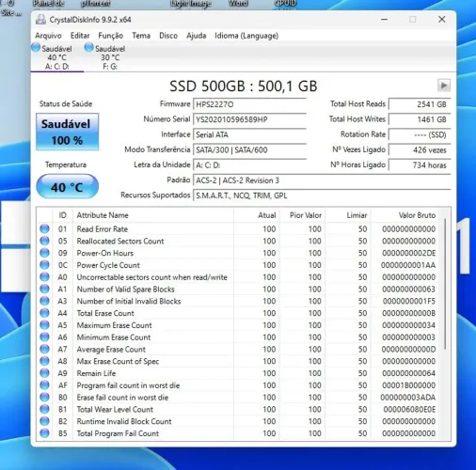
Task: Select the Power-On Hours attribute name
Action: 105,253
